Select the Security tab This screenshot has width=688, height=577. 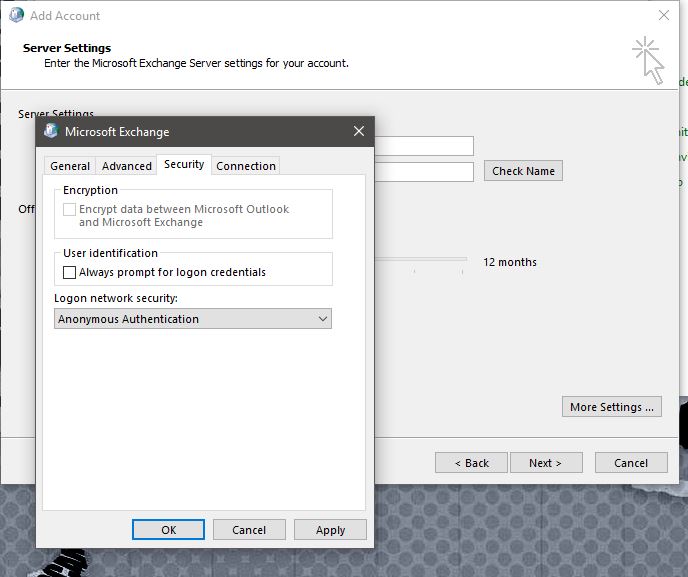[x=184, y=164]
